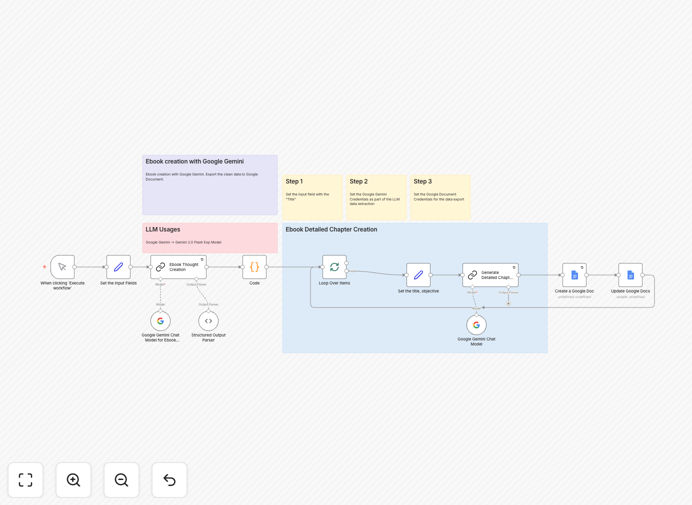The image size is (692, 505).
Task: Open the Set the Input Fields node
Action: pos(118,267)
